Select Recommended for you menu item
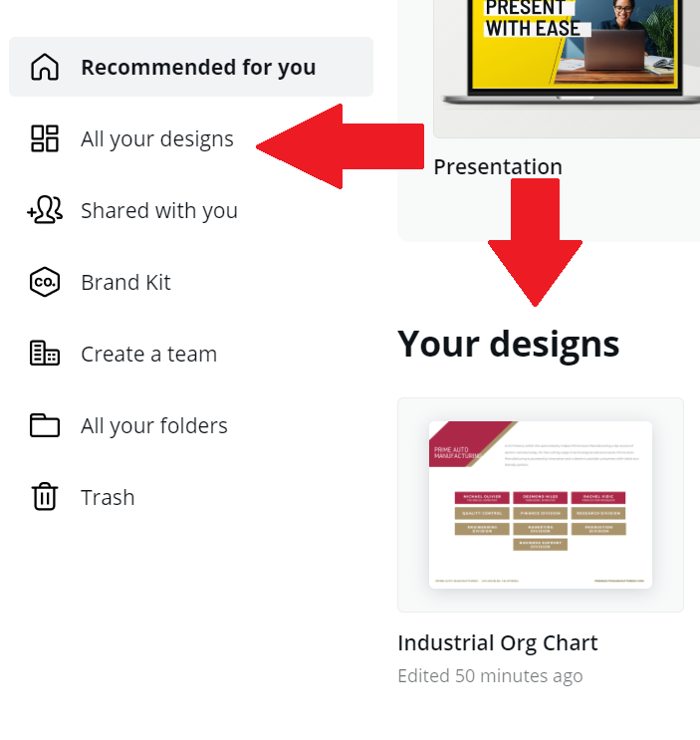Viewport: 700px width, 740px height. (x=191, y=67)
